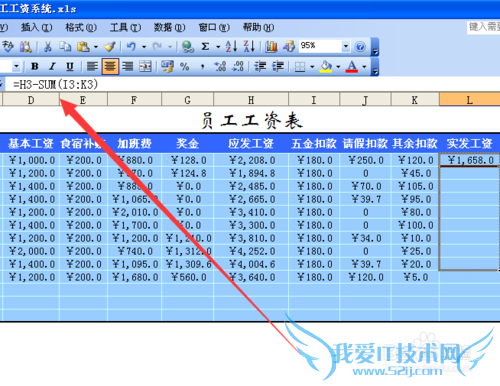Increase decimal places
Viewport: 500px width, 386px height.
click(x=220, y=67)
